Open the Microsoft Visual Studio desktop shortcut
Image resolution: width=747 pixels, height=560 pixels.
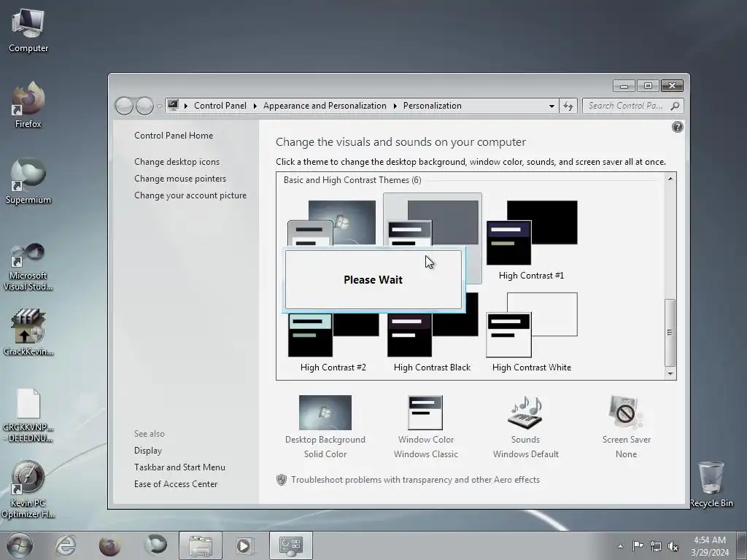coord(28,267)
